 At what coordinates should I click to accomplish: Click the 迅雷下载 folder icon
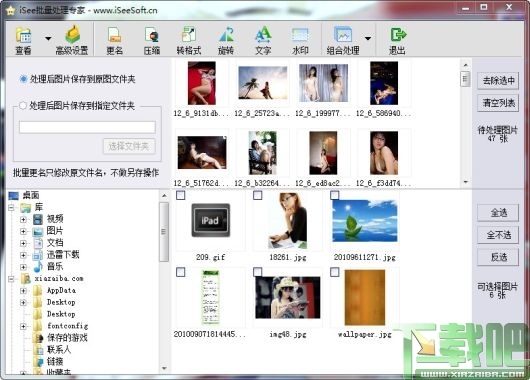click(x=38, y=255)
